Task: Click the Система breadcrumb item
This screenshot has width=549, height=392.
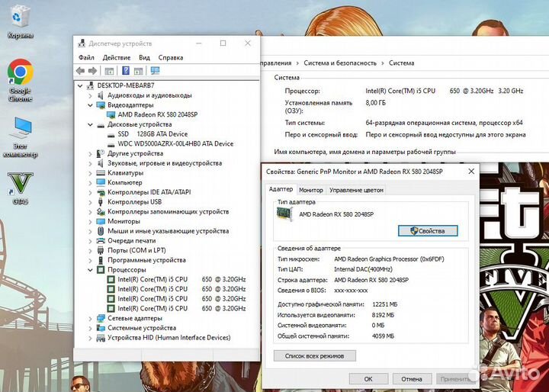Action: (x=401, y=63)
